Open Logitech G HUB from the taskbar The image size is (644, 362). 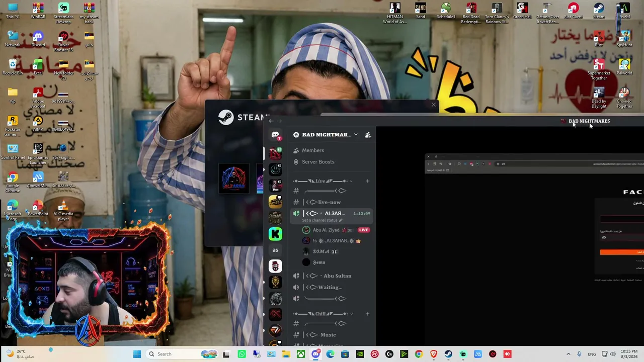click(389, 354)
